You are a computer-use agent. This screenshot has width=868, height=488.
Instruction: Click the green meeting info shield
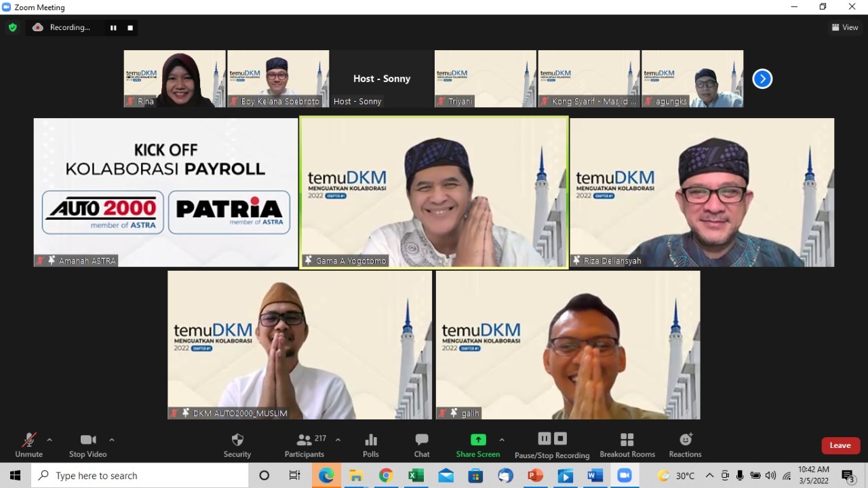[12, 28]
